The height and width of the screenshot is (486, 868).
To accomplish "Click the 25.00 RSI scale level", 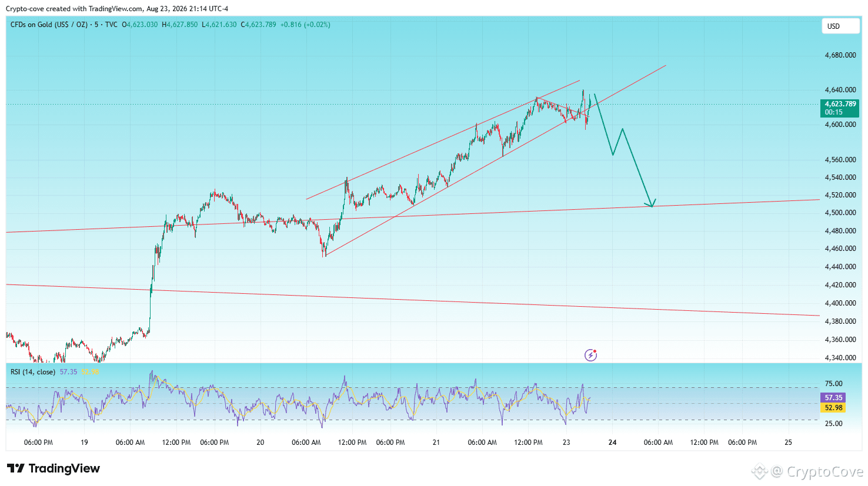I will tap(834, 424).
